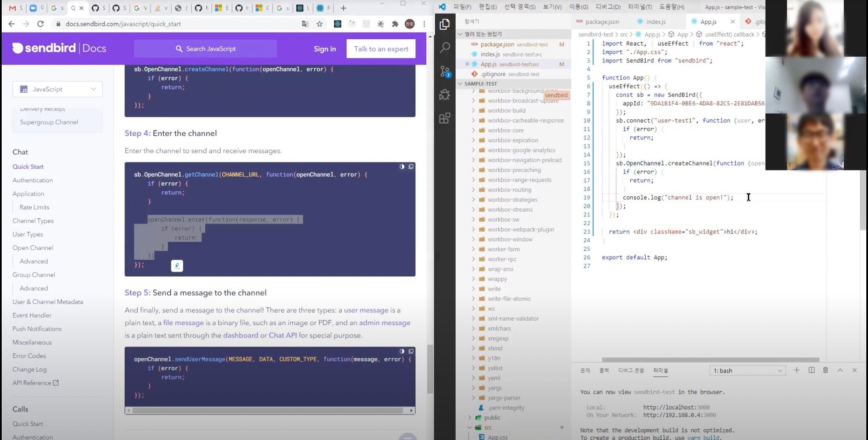This screenshot has height=440, width=868.
Task: Open Run and Debug icon
Action: 445,94
